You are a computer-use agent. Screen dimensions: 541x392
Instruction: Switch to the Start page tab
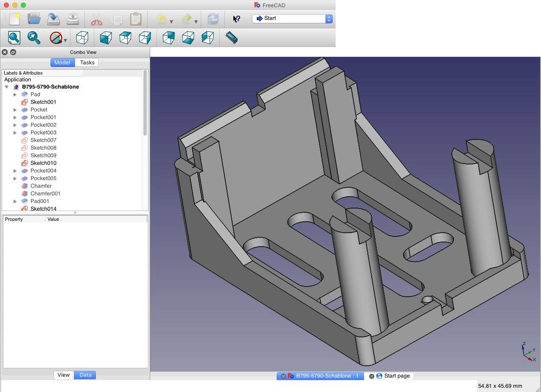396,376
